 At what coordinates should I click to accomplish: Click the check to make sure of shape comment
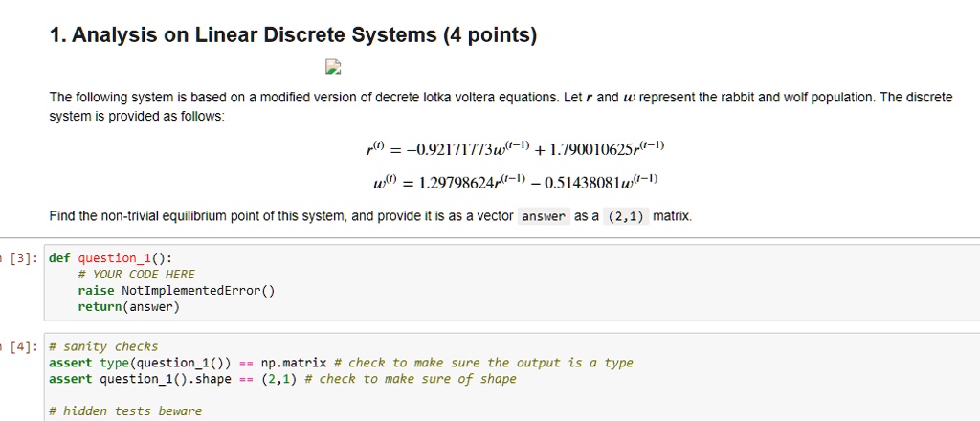pyautogui.click(x=411, y=379)
